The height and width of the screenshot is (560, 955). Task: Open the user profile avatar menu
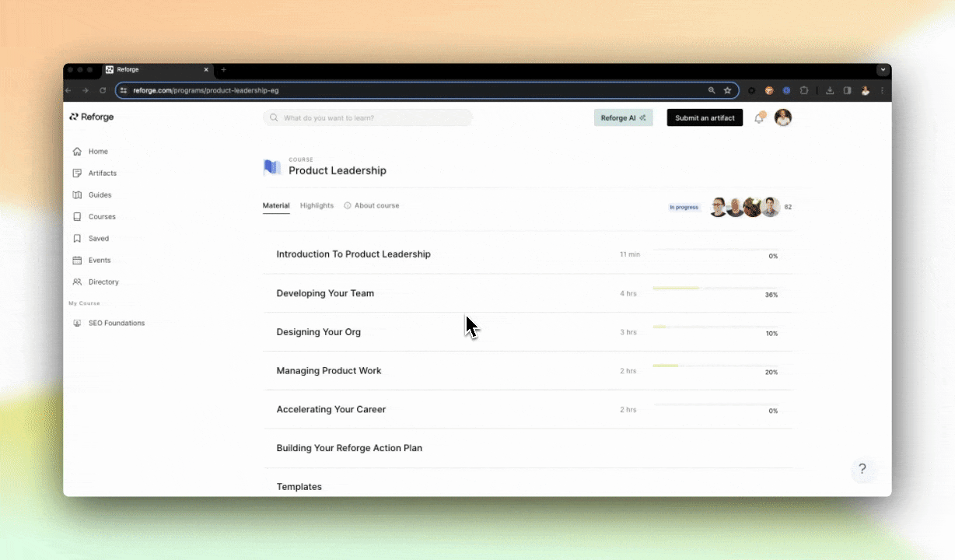click(783, 117)
